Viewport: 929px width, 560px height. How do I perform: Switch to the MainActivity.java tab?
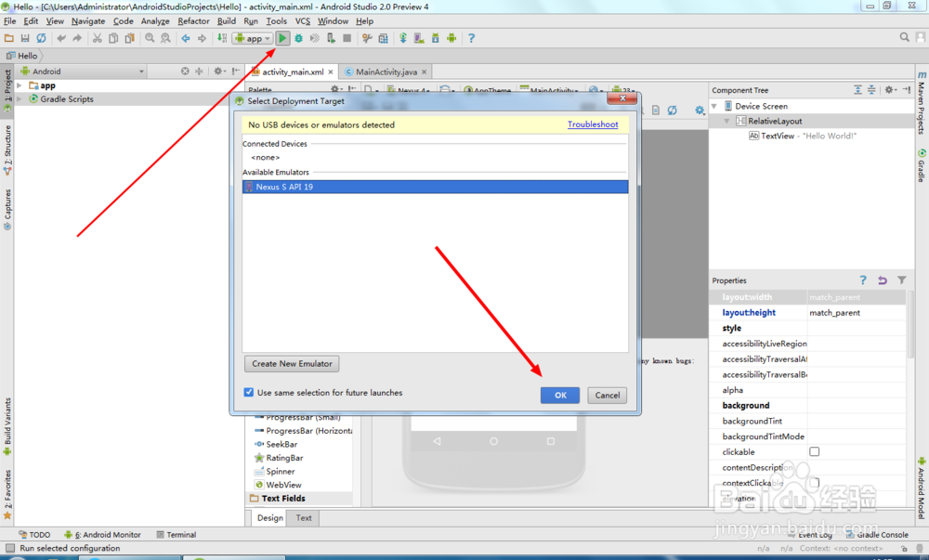click(x=386, y=72)
